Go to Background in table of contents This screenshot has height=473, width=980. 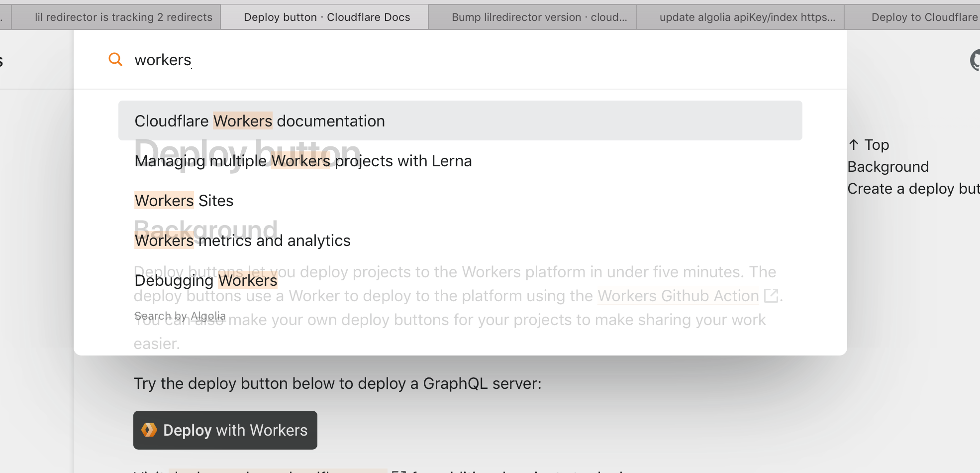click(x=888, y=167)
